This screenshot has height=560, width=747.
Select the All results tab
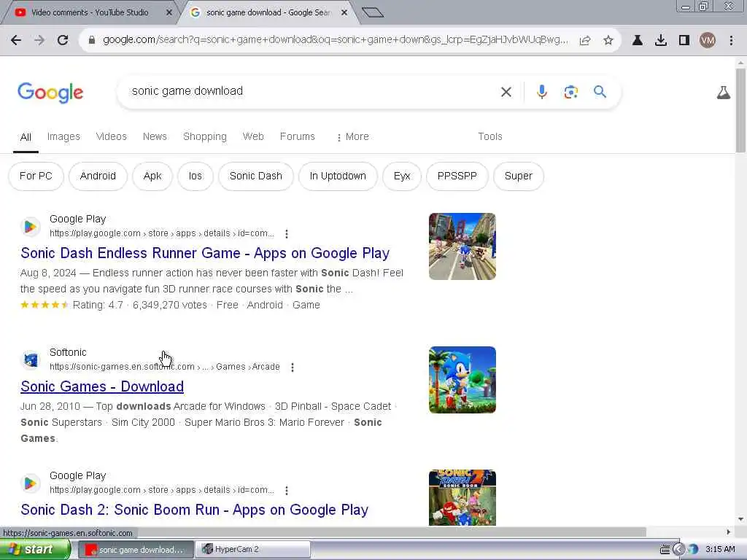[26, 137]
